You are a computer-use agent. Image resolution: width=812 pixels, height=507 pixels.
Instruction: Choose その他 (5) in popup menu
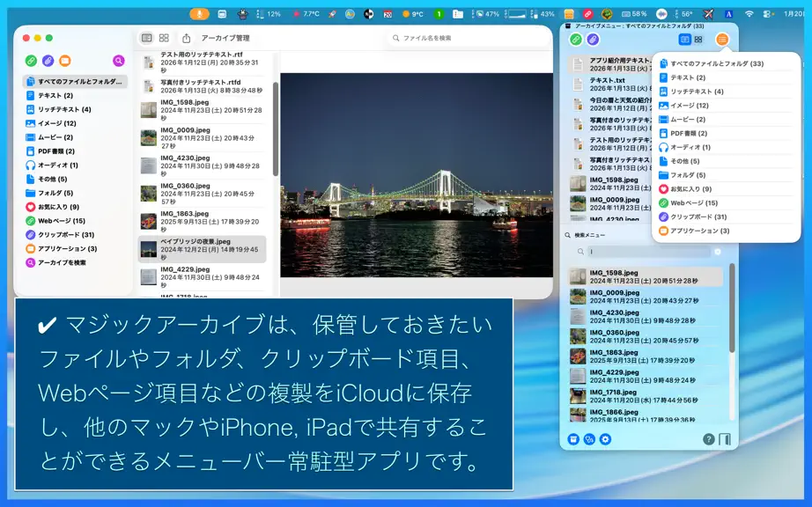[x=726, y=161]
